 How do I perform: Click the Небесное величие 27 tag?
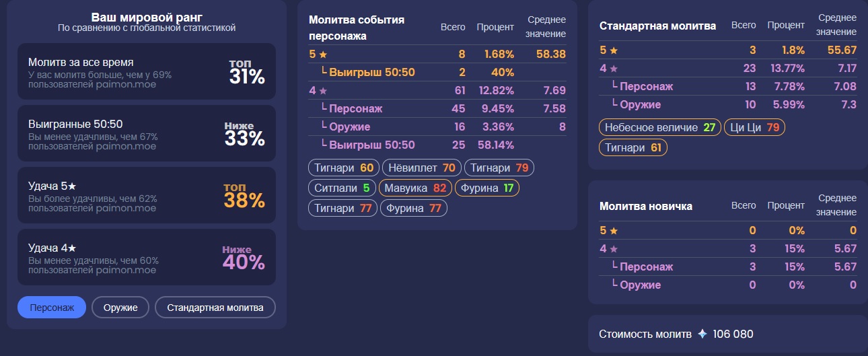[x=659, y=127]
